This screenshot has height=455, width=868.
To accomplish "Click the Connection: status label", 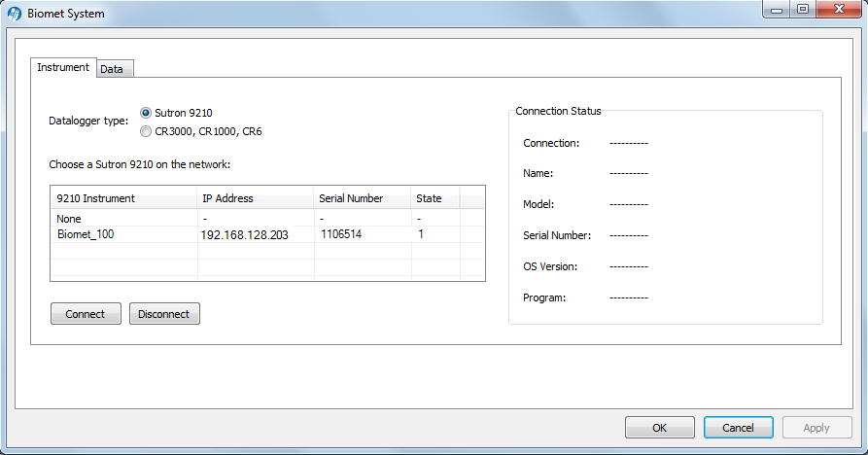I will click(551, 143).
